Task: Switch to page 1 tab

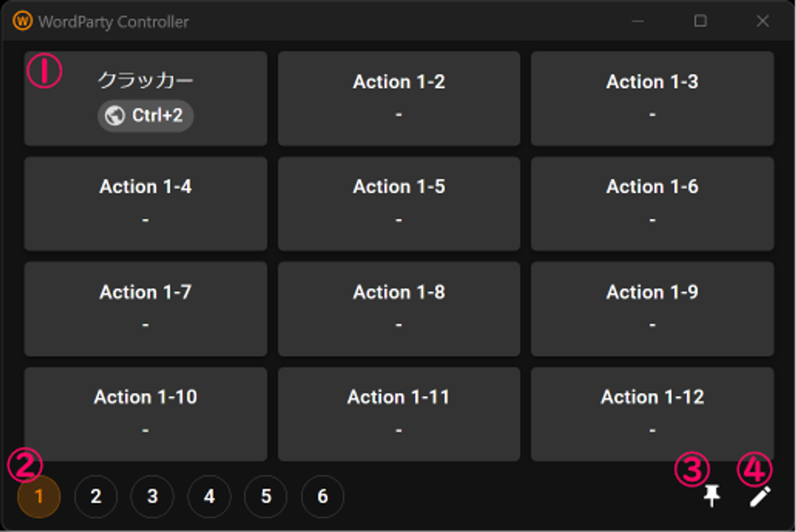Action: coord(39,496)
